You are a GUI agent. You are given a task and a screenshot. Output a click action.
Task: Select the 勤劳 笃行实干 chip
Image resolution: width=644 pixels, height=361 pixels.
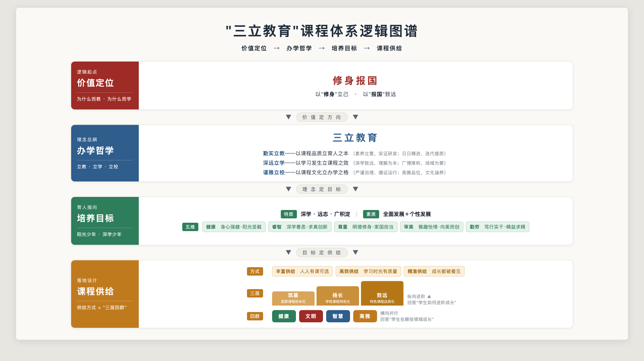click(497, 227)
